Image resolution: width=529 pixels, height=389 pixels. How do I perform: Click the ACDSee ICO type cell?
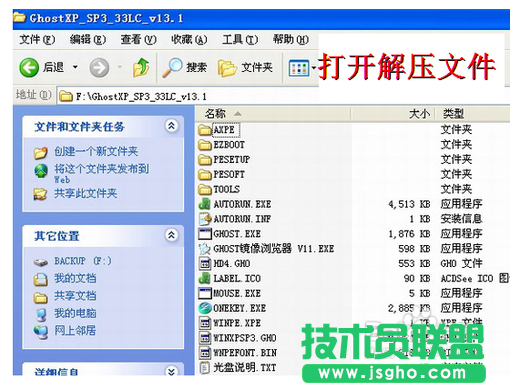point(475,278)
